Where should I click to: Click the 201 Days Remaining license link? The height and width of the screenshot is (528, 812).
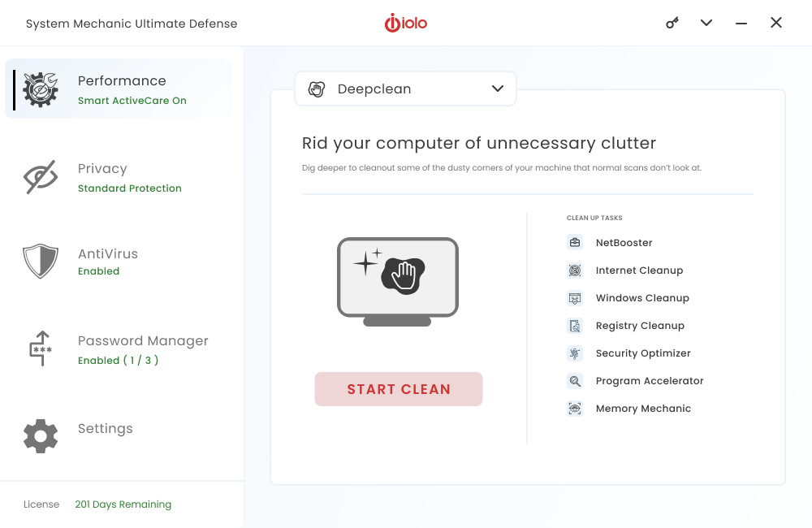pyautogui.click(x=123, y=504)
